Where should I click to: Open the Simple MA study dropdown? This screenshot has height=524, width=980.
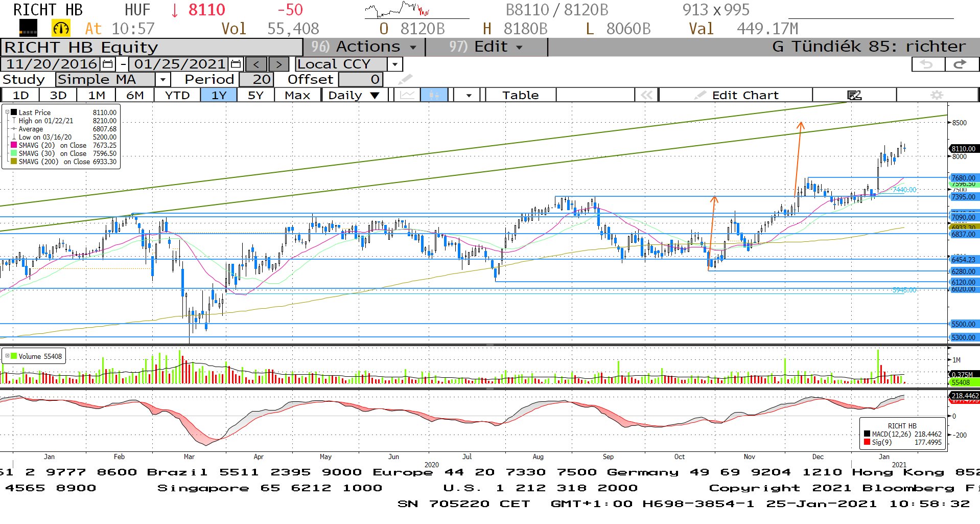162,80
